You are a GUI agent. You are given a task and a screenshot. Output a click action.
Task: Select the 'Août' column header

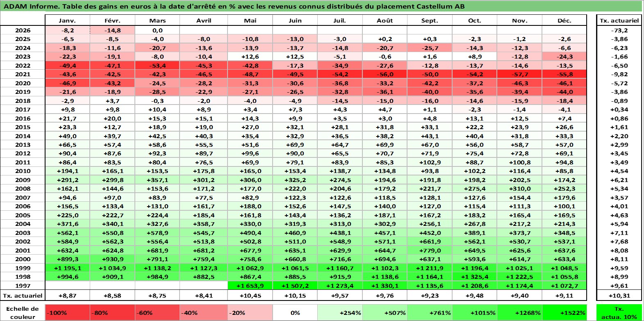pos(385,20)
